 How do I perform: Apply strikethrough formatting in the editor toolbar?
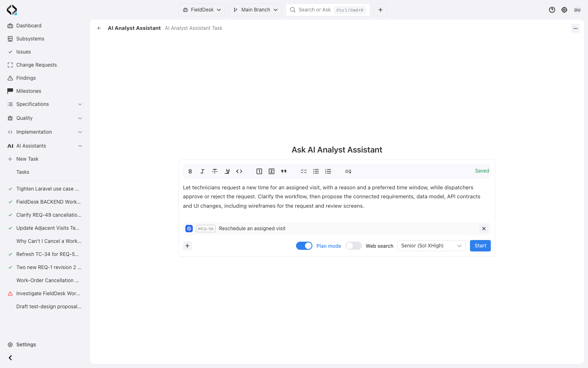(x=215, y=171)
